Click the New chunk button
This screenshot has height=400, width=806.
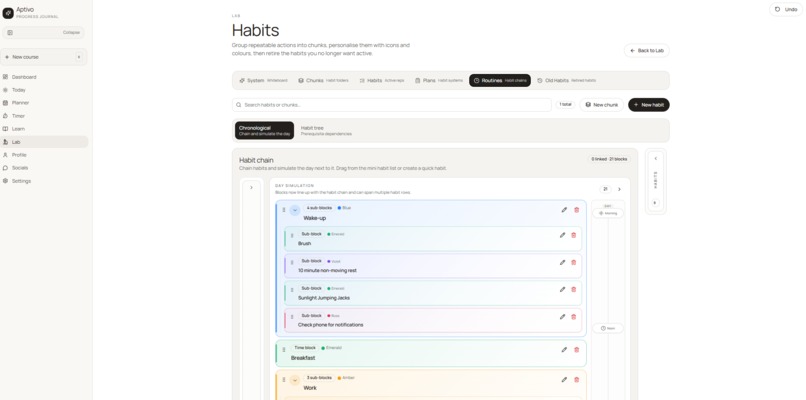[x=601, y=105]
